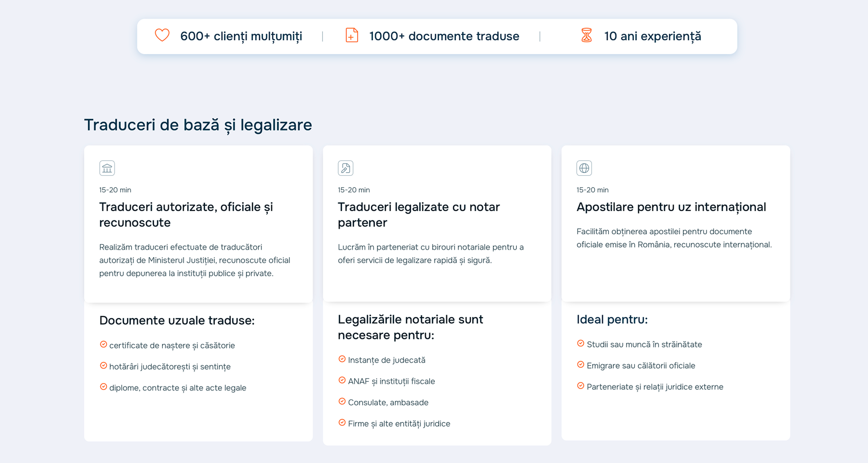Click check icon next to ANAF și instituții fiscale
Screen dimensions: 868x463
coord(342,380)
